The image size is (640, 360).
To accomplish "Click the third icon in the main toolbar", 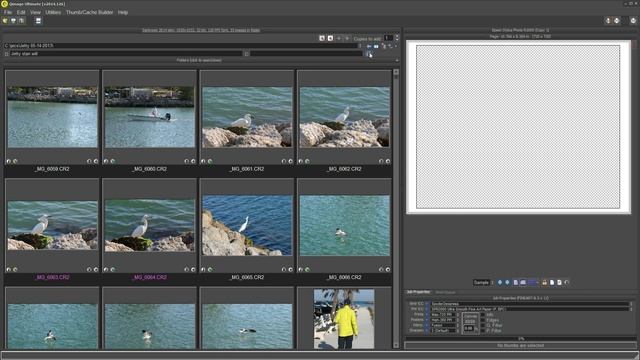I will point(22,20).
